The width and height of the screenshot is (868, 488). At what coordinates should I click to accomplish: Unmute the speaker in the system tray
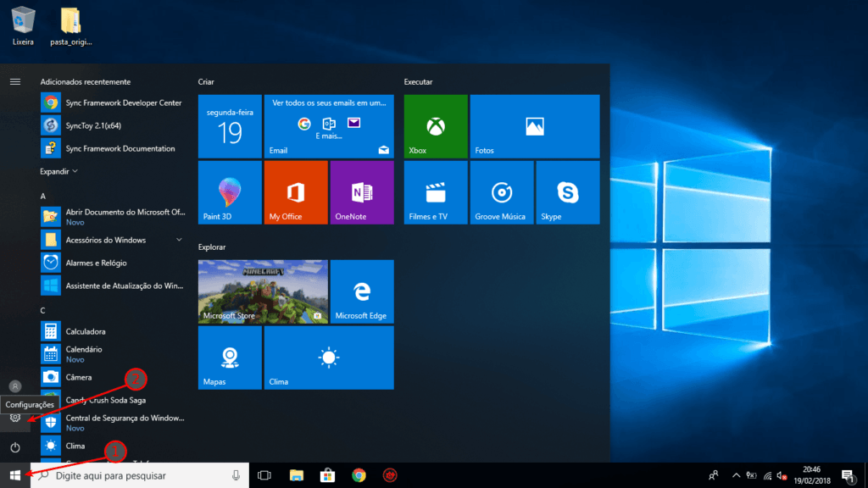pos(780,476)
